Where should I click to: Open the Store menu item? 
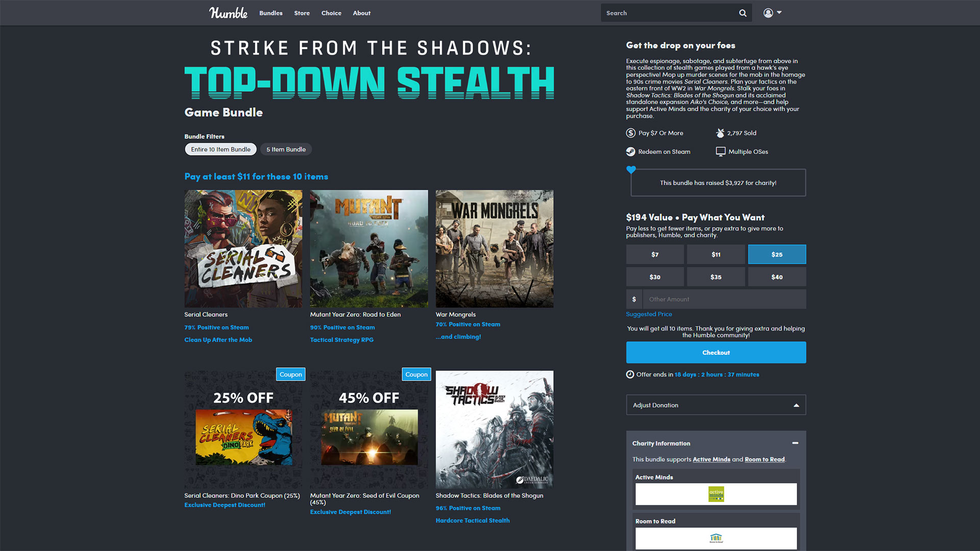[300, 12]
